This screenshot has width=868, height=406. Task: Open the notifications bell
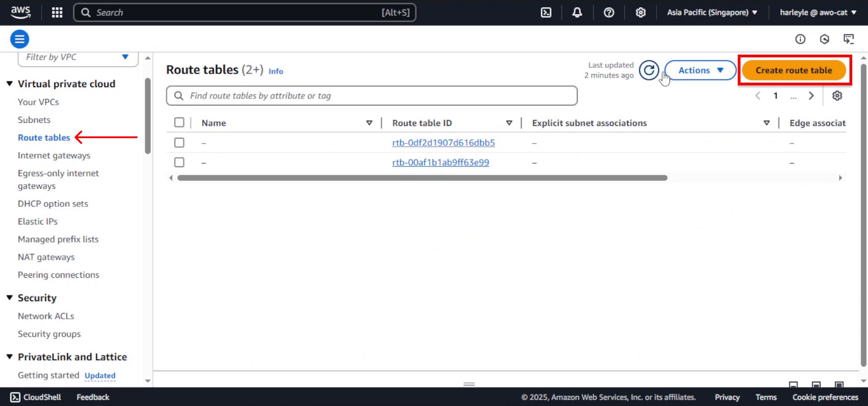coord(577,13)
